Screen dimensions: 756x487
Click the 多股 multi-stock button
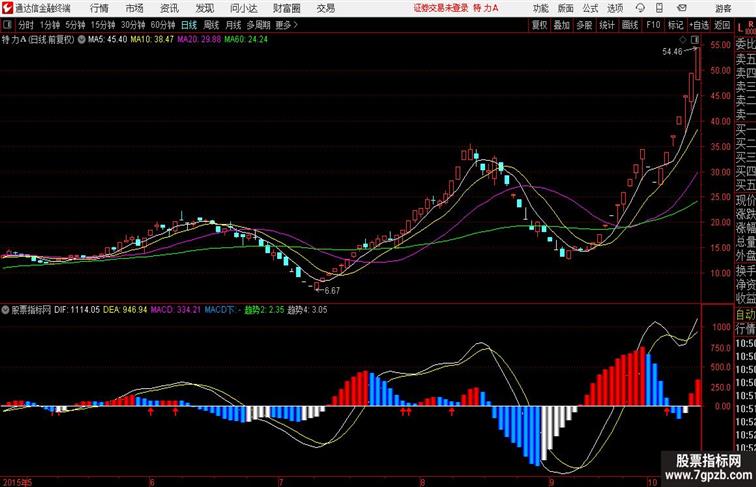pyautogui.click(x=584, y=25)
